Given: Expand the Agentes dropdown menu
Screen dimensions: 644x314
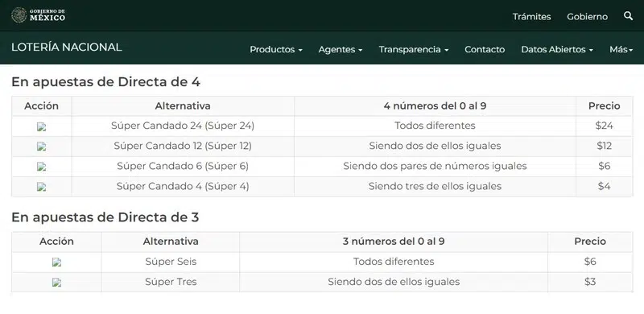Looking at the screenshot, I should (x=341, y=49).
